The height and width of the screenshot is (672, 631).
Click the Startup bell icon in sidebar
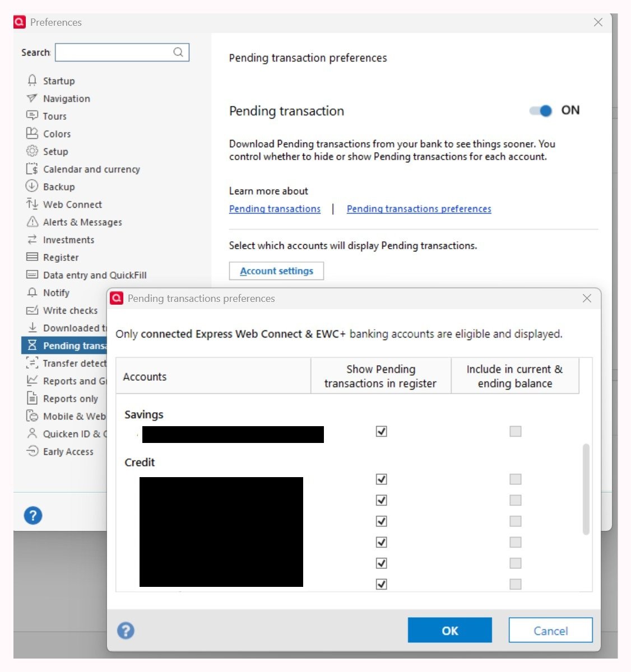pyautogui.click(x=32, y=81)
